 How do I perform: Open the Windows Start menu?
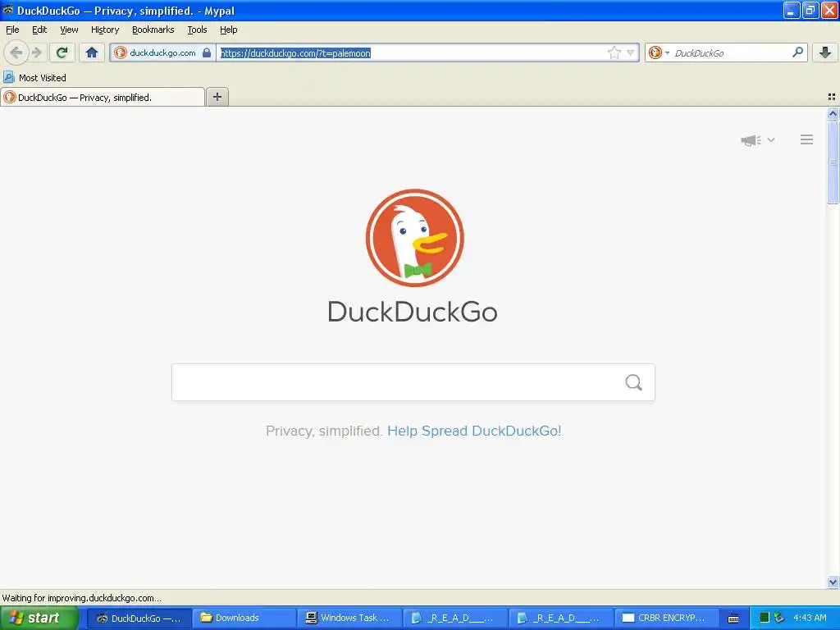point(39,618)
